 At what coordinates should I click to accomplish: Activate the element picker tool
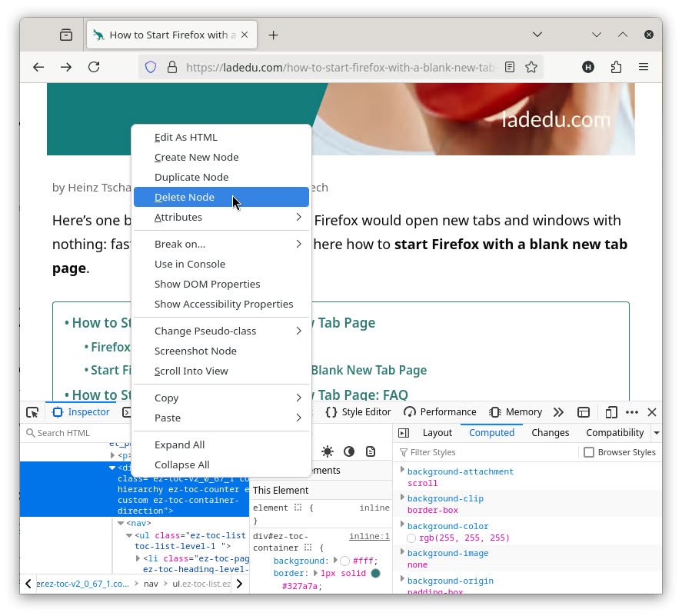click(32, 412)
